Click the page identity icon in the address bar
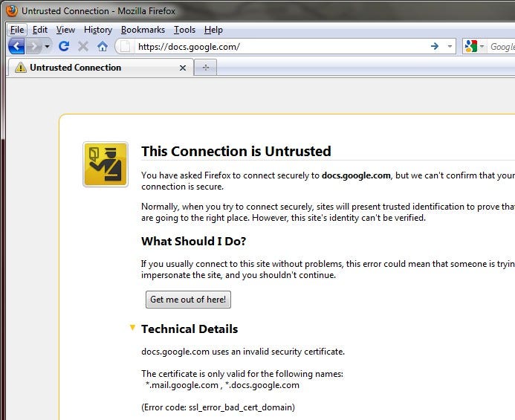Viewport: 515px width, 420px height. point(125,46)
